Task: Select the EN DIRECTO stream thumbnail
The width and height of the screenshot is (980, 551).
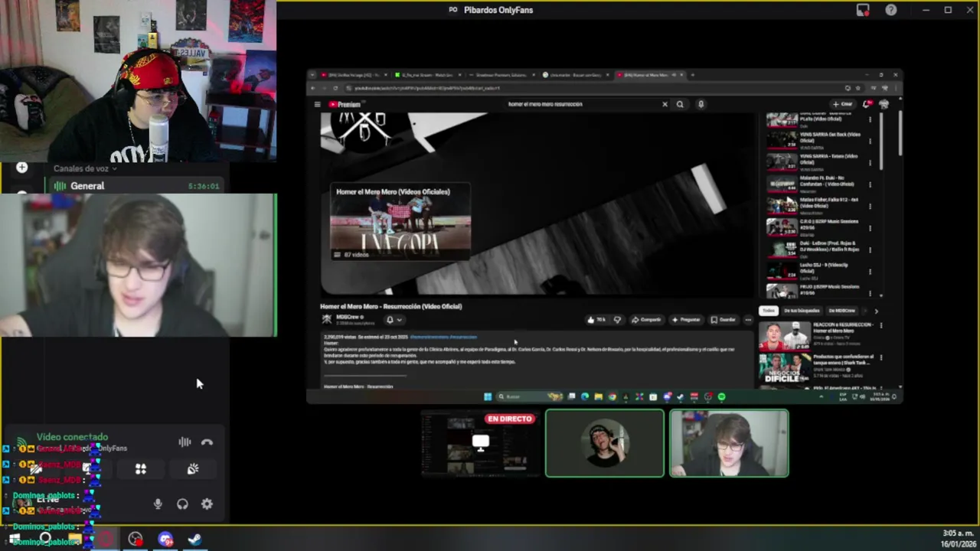Action: coord(480,443)
